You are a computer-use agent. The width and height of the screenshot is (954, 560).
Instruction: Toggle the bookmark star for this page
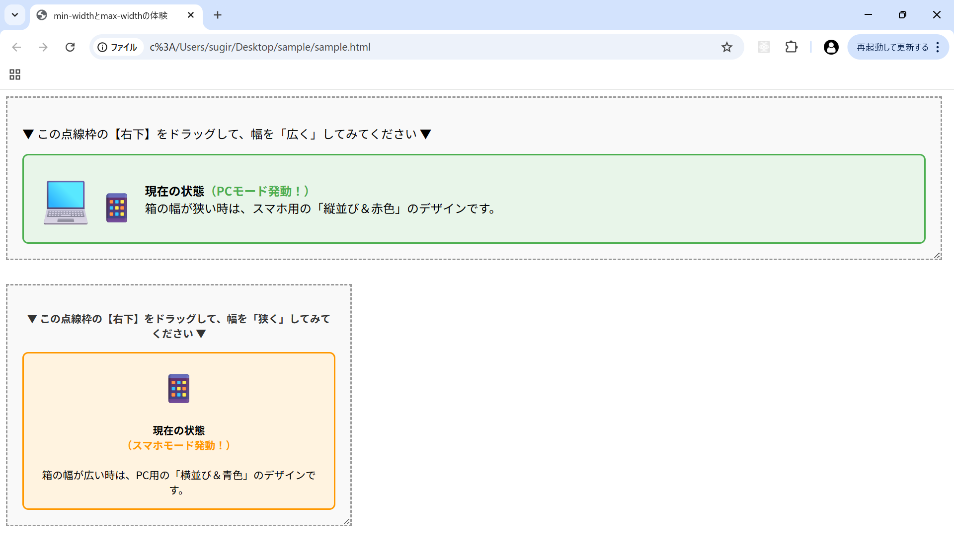(x=727, y=47)
